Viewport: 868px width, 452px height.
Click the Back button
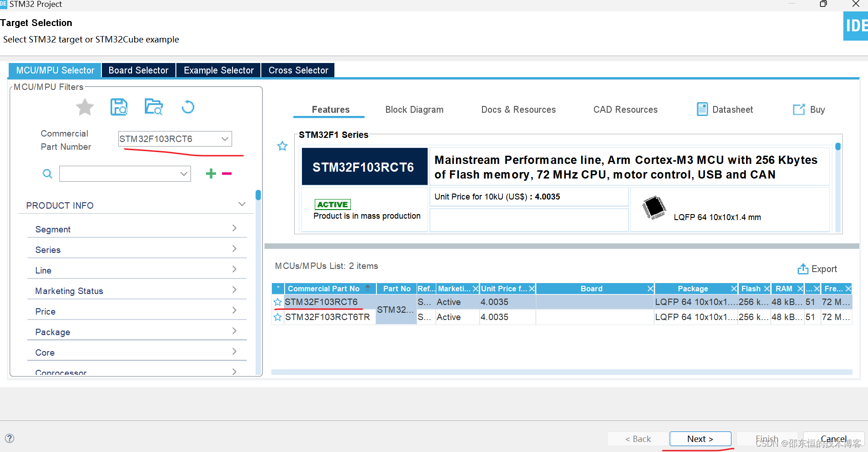pos(638,439)
